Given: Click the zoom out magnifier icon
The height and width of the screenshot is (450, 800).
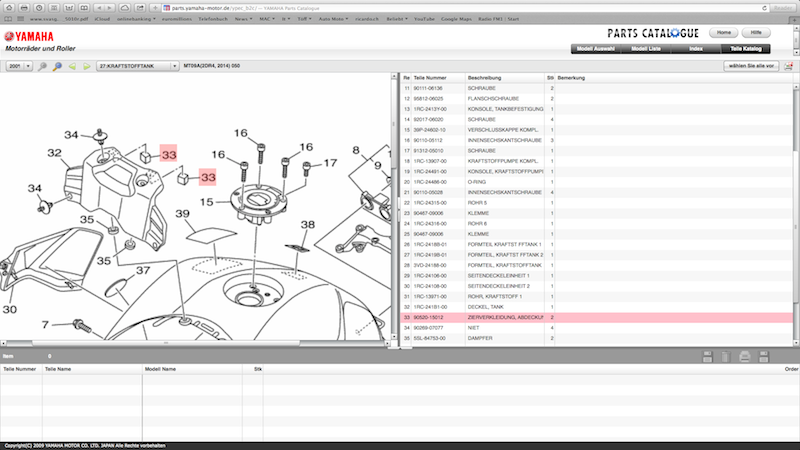Looking at the screenshot, I should (x=42, y=66).
